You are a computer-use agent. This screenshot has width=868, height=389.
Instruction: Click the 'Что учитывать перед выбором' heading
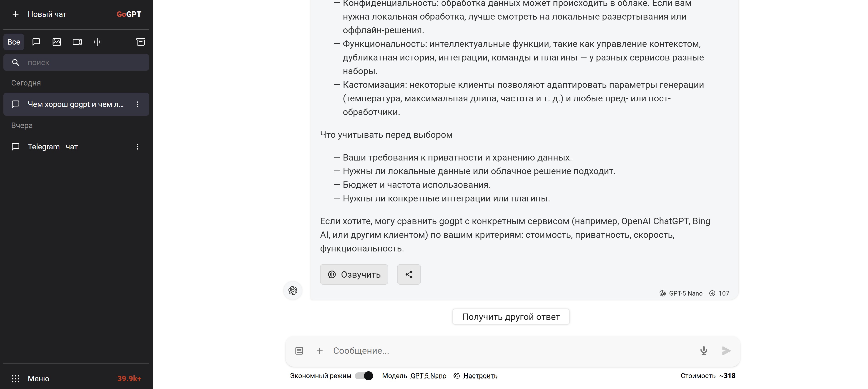coord(386,135)
